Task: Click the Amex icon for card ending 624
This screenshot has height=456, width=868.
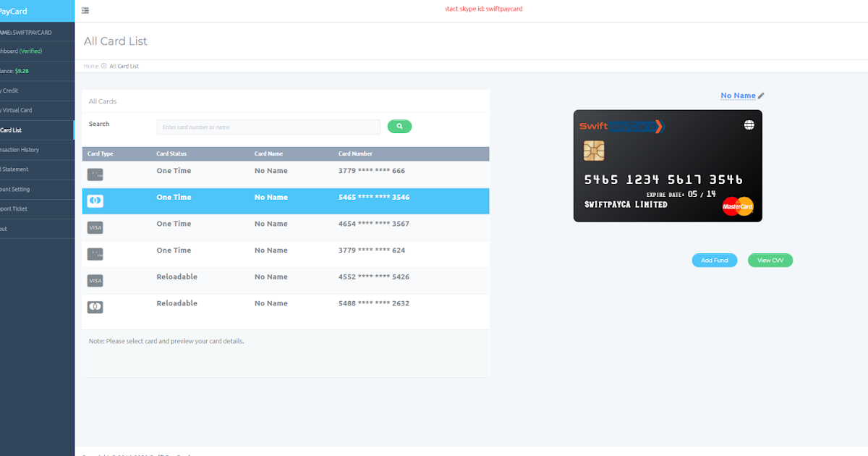Action: pyautogui.click(x=95, y=254)
